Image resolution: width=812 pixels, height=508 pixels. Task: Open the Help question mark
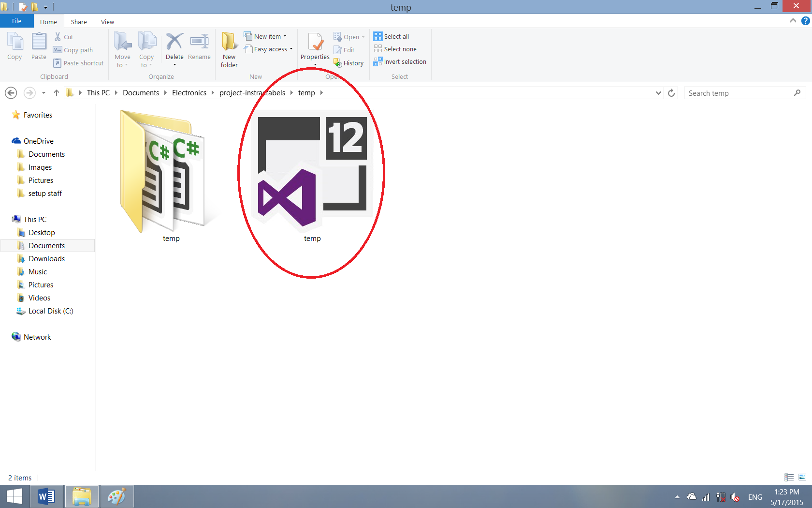coord(805,21)
